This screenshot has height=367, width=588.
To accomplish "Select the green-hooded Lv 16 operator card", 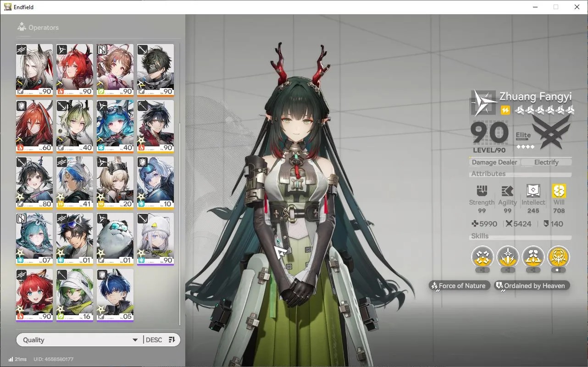I will [75, 295].
